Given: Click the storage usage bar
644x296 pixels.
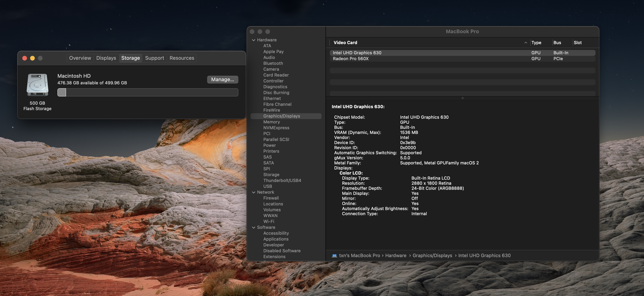Looking at the screenshot, I should point(148,92).
